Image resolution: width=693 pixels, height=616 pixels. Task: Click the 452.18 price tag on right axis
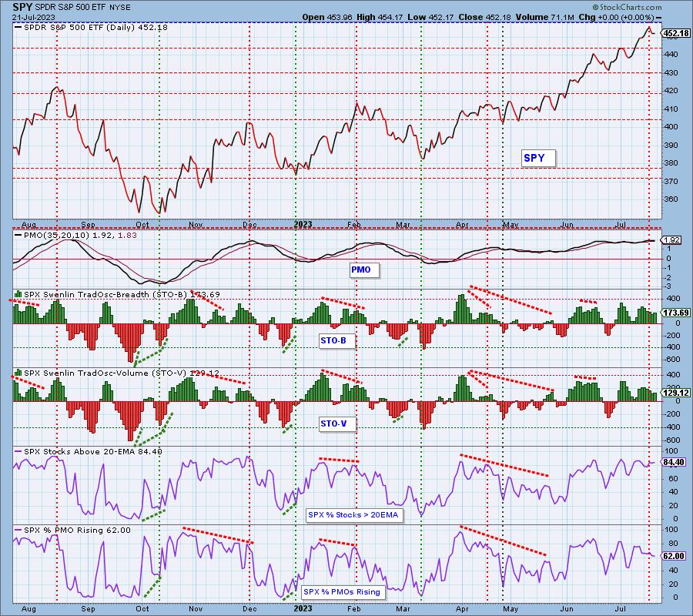677,33
